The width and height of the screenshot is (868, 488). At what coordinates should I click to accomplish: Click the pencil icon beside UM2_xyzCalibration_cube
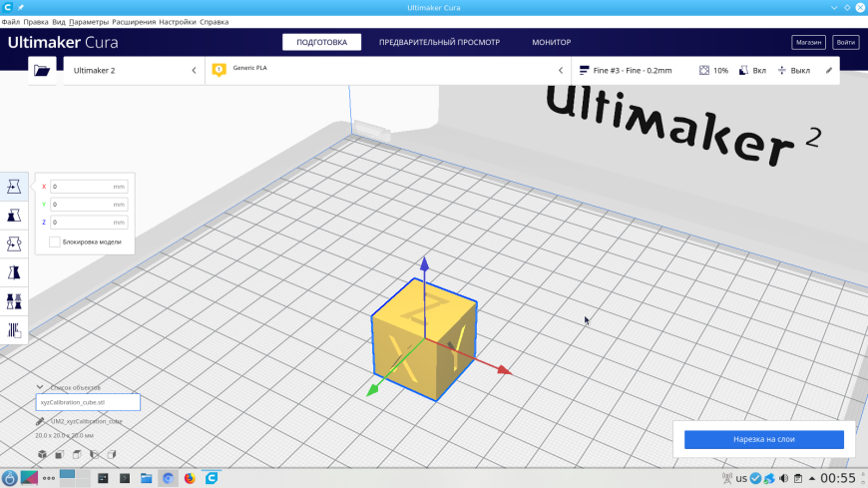coord(40,421)
